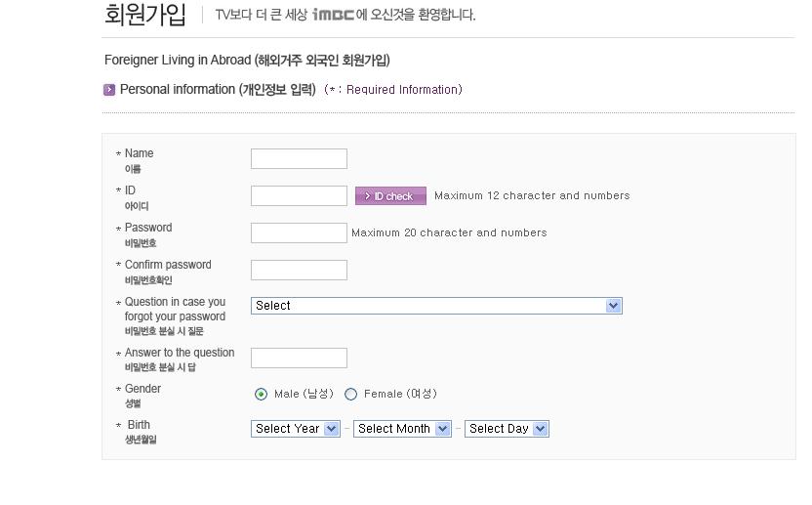Click the Select Day dropdown arrow
The width and height of the screenshot is (812, 505).
(x=540, y=429)
